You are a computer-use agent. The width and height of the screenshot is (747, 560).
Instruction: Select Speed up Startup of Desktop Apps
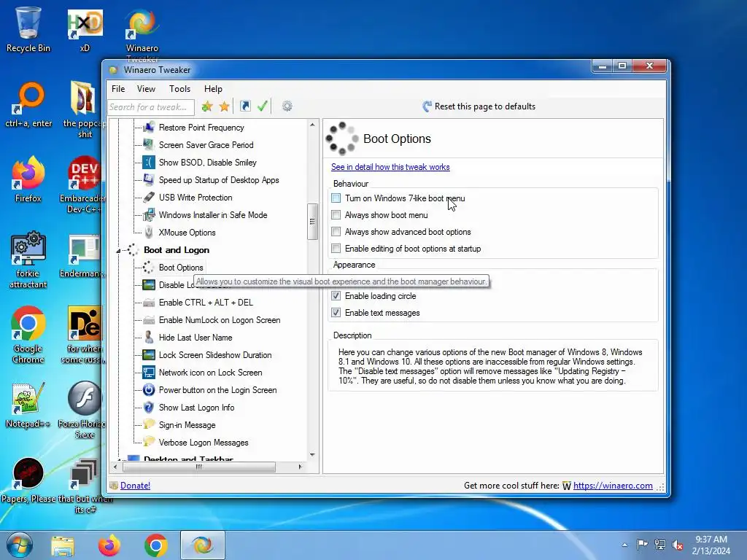tap(219, 180)
